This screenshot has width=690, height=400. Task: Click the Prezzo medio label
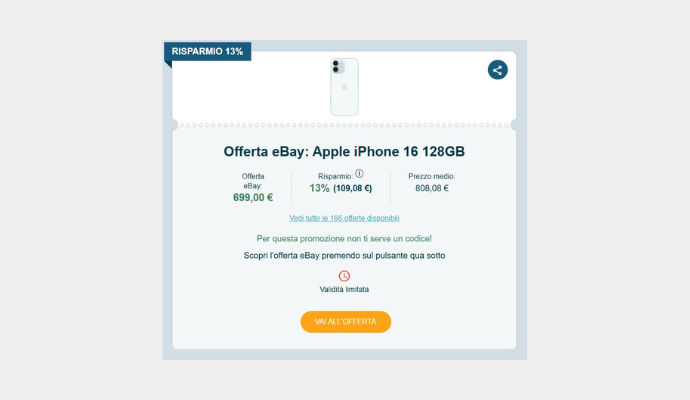[432, 176]
